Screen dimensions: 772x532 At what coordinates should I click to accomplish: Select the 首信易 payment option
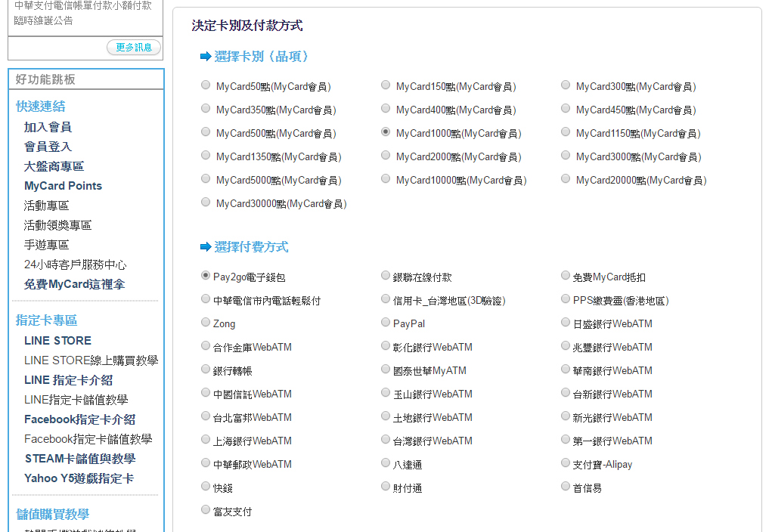pos(566,486)
